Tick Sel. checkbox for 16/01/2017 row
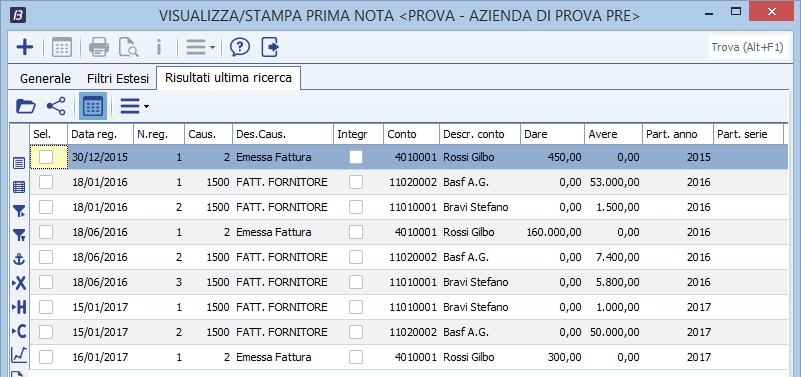Screen dimensions: 801x377 pyautogui.click(x=46, y=357)
